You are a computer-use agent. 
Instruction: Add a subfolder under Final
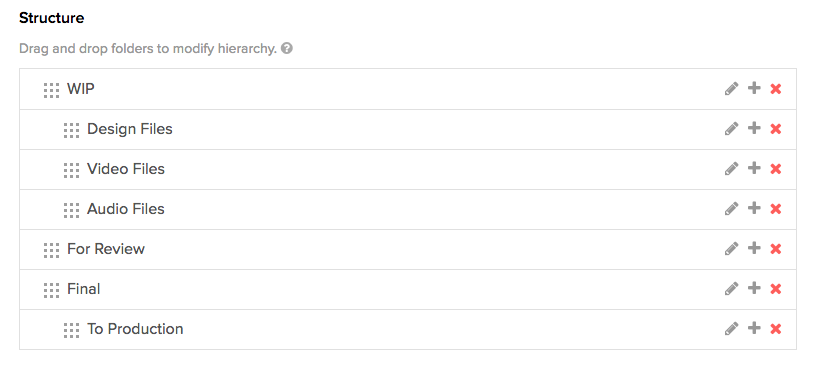pos(754,288)
